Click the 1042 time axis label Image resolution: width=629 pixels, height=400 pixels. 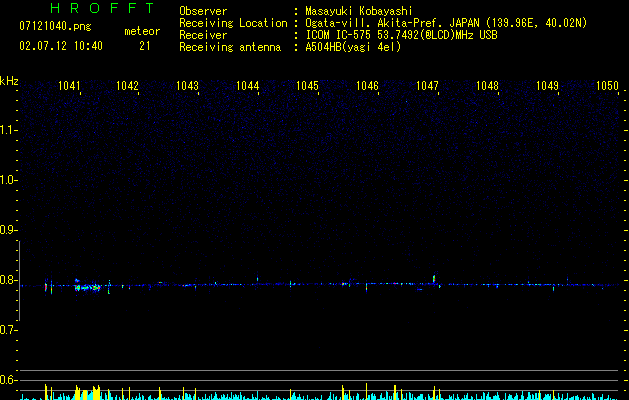(127, 86)
